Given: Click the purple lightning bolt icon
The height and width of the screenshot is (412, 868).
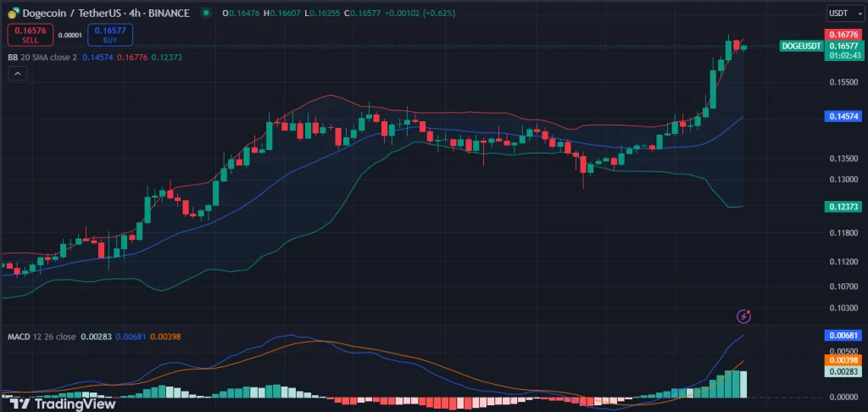Looking at the screenshot, I should [744, 316].
